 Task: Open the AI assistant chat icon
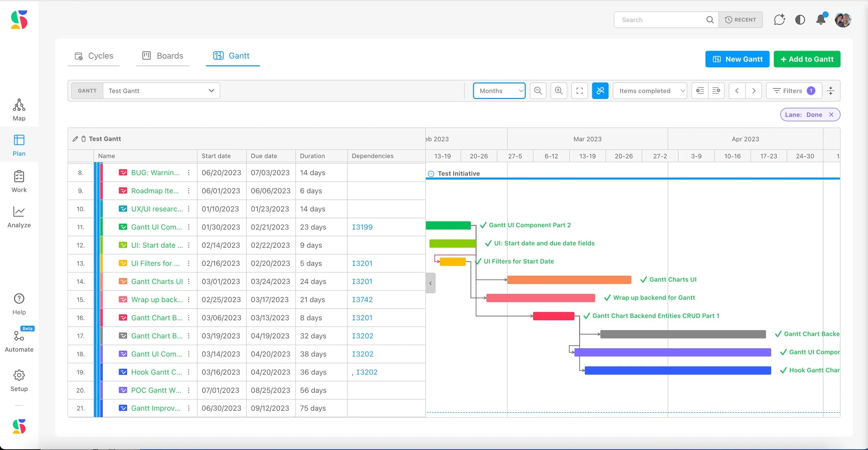(x=779, y=20)
